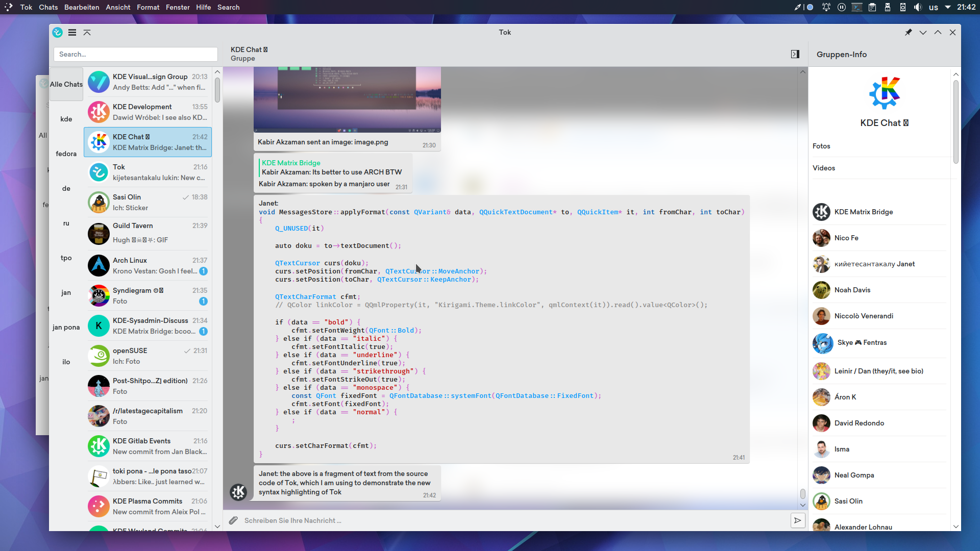This screenshot has height=551, width=980.
Task: Select the Alle Chats folder tab
Action: pos(66,84)
